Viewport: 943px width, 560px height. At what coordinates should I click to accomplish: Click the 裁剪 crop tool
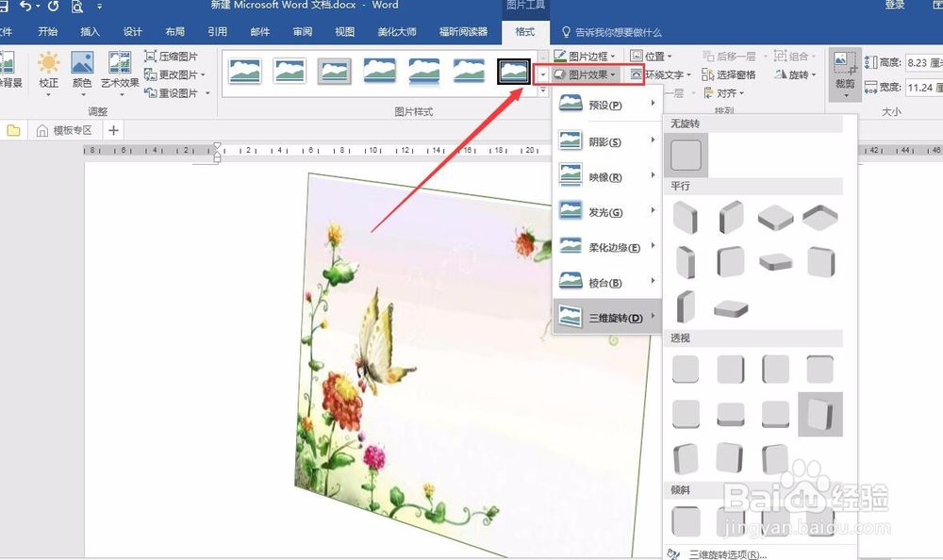pos(844,74)
